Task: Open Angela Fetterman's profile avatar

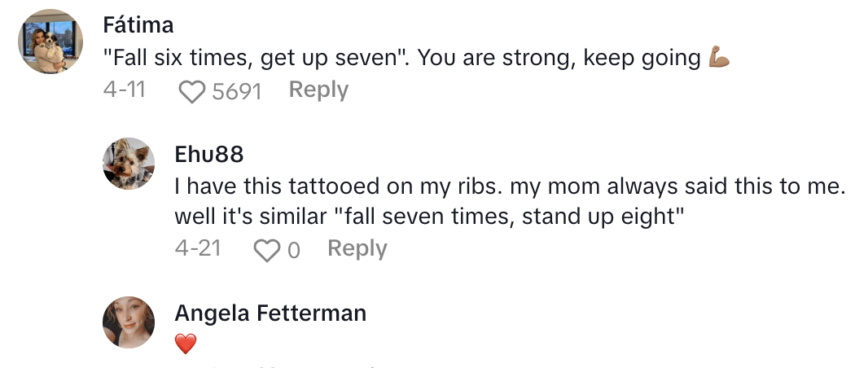Action: [129, 322]
